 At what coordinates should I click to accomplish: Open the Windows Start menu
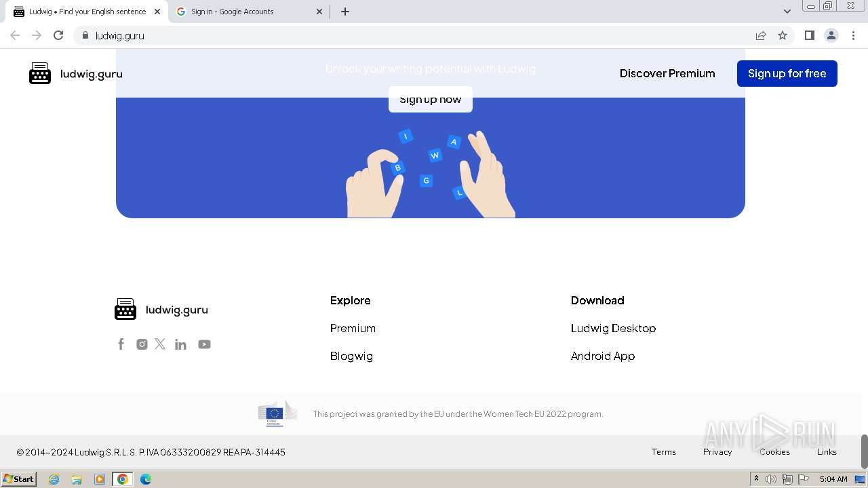tap(18, 479)
